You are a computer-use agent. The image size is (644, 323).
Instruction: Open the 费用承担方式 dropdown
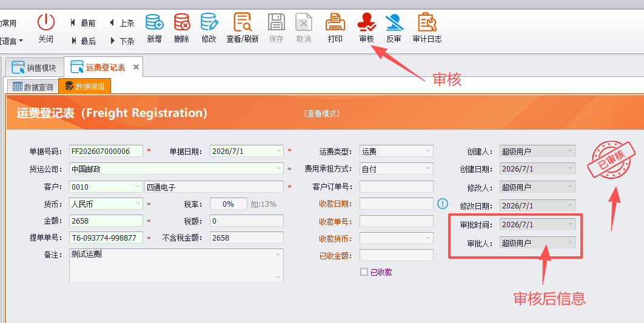point(428,168)
